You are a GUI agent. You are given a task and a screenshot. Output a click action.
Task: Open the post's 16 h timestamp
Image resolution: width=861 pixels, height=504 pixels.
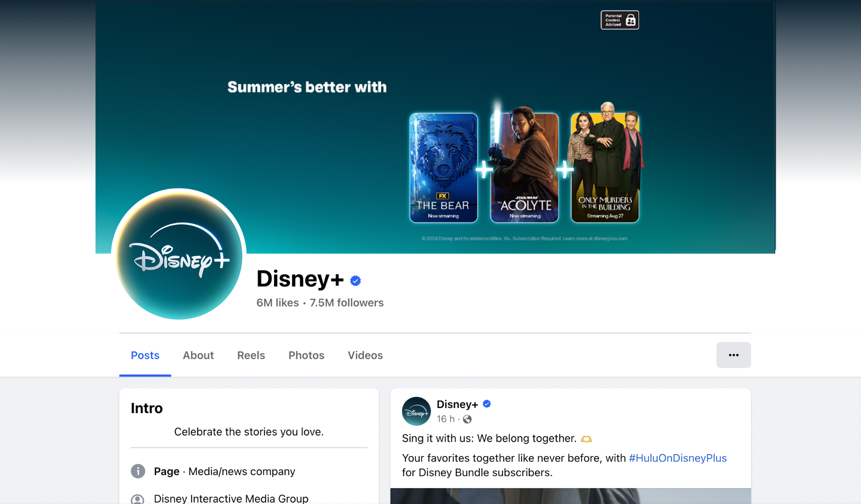[445, 419]
